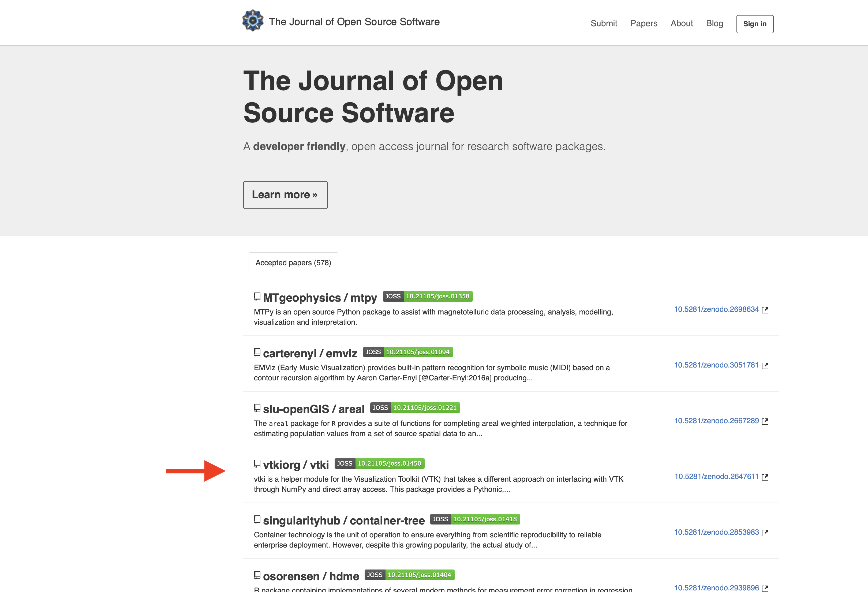Open DOI link 10.5281/zenodo.2939896

click(x=716, y=588)
